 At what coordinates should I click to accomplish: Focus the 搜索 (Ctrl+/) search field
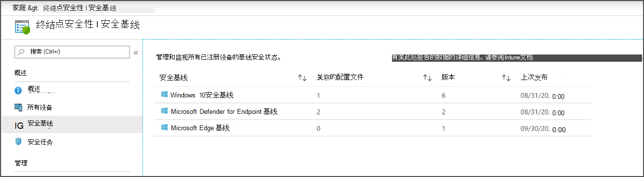[72, 52]
